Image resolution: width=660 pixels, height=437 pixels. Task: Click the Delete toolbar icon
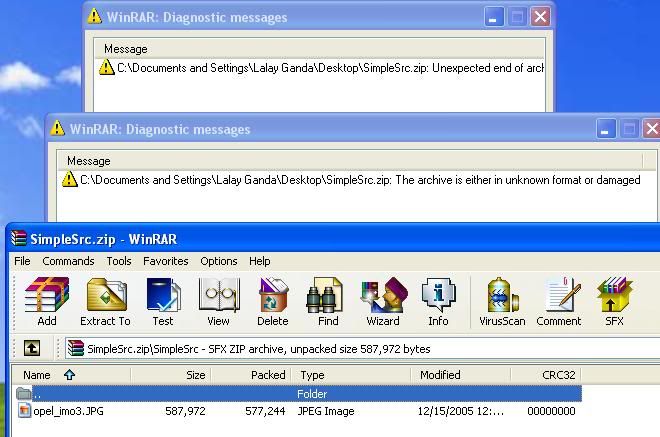[273, 301]
